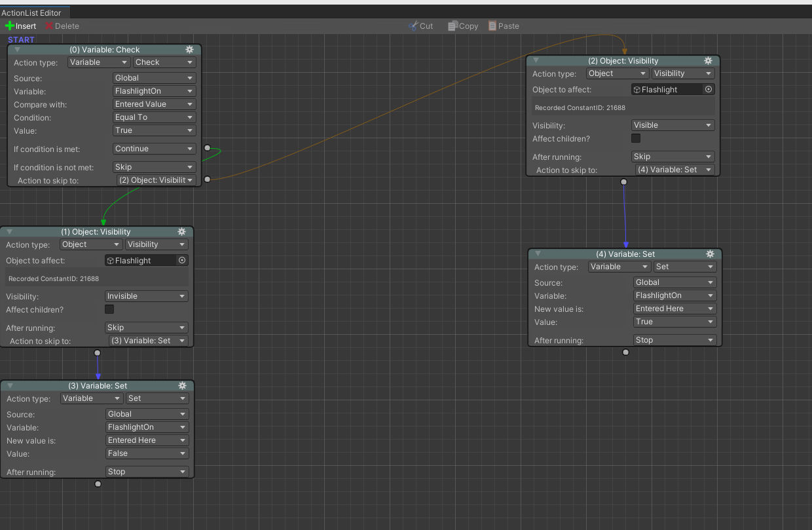Open the Visible visibility dropdown in node (2)
This screenshot has height=530, width=812.
(673, 125)
